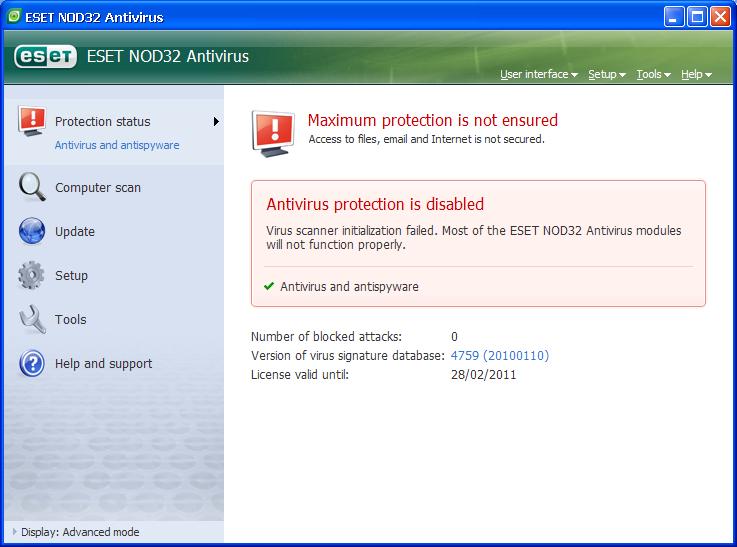
Task: Click the 'Virus scanner initialization failed' message
Action: (x=473, y=237)
